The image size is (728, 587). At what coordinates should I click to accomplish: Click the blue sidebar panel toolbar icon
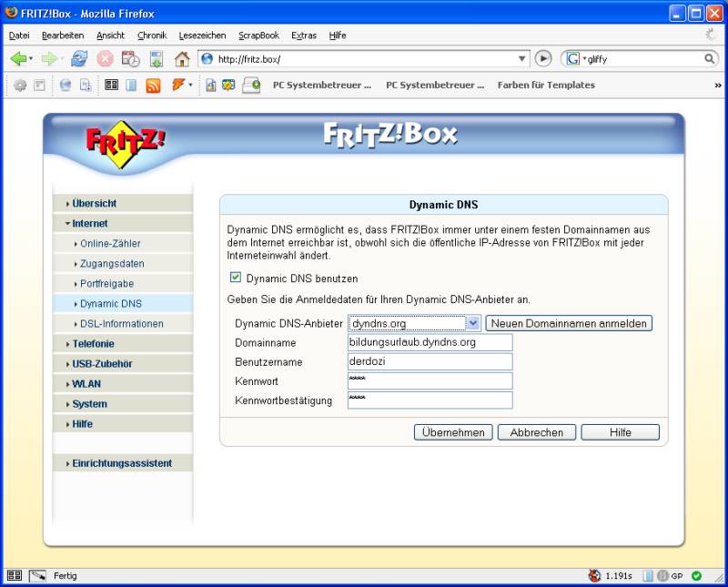(x=131, y=85)
